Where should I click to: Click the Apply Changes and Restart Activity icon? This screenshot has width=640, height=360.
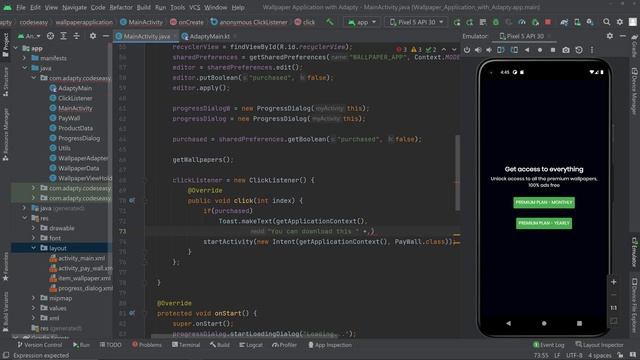[470, 22]
